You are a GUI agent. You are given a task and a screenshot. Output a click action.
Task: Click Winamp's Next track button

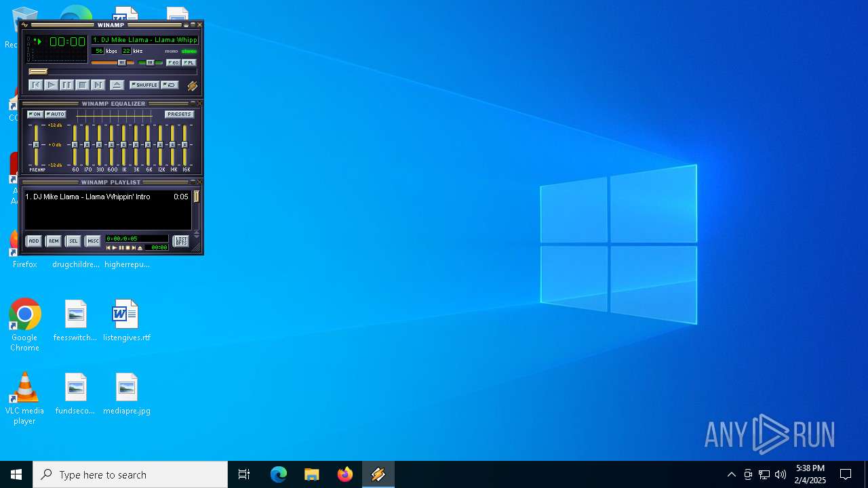tap(98, 85)
